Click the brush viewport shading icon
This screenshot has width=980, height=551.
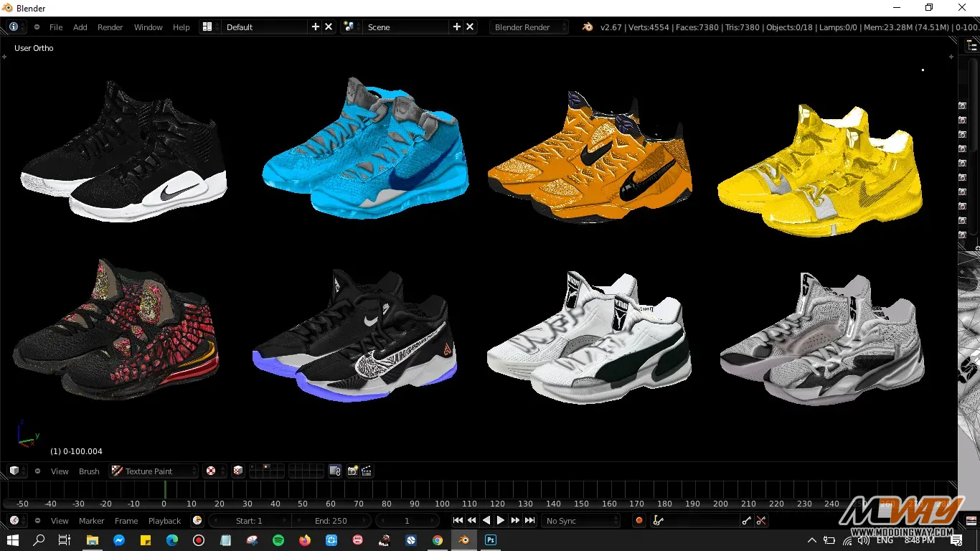tap(211, 471)
